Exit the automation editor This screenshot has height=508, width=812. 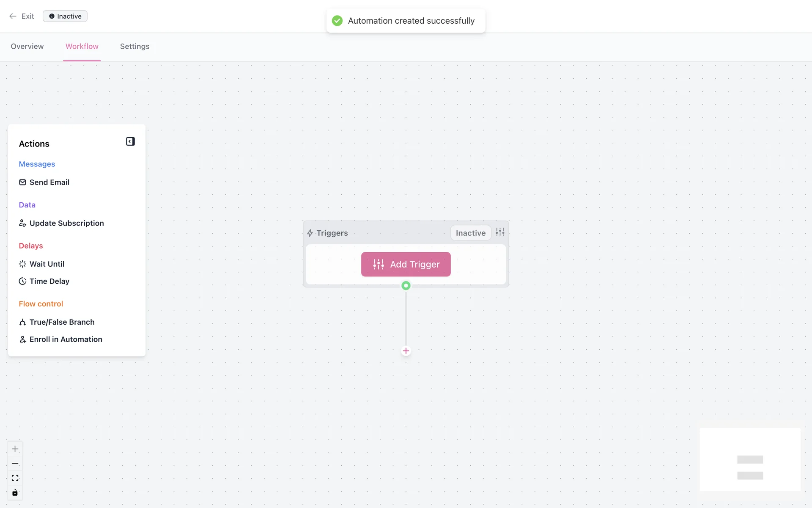tap(22, 16)
